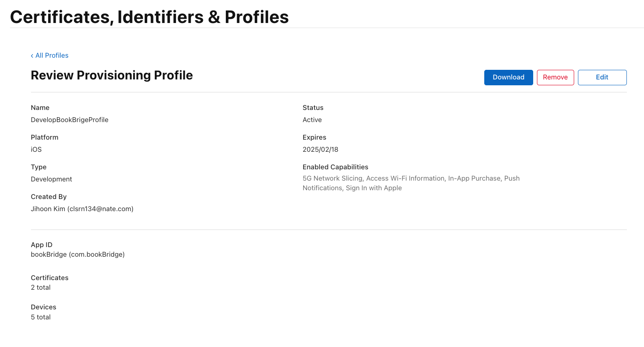Click the expiry date 2025/02/18

tap(320, 150)
